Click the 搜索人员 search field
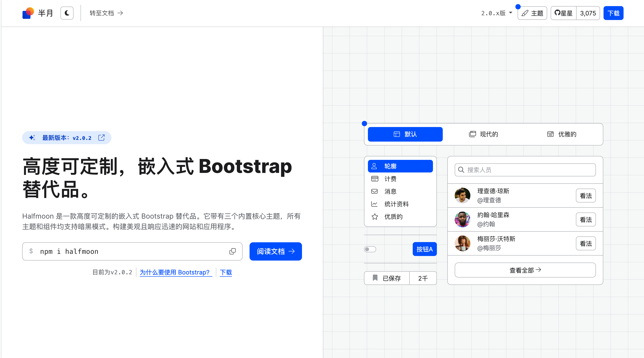644x358 pixels. [525, 170]
